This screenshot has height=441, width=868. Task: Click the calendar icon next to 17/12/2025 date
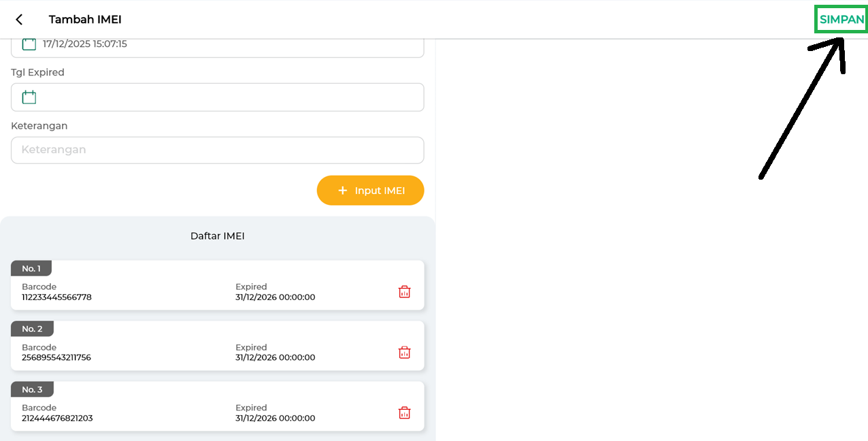click(x=29, y=44)
